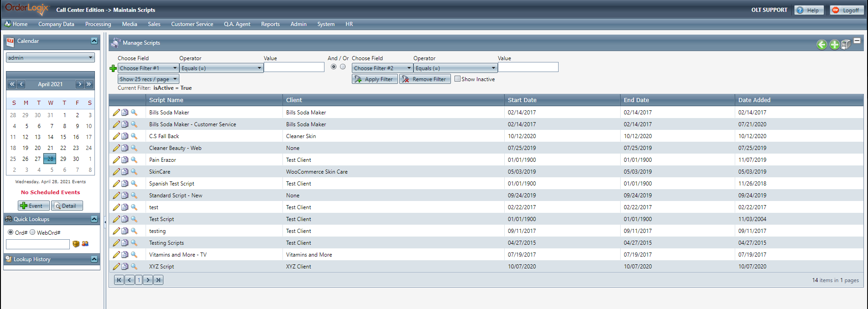Image resolution: width=868 pixels, height=309 pixels.
Task: Select the And radio button
Action: click(334, 67)
